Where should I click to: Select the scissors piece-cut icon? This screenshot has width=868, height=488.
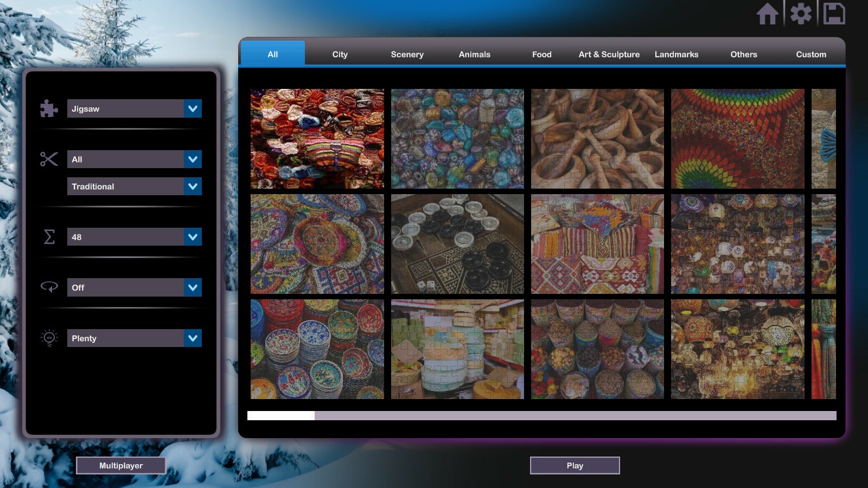(48, 159)
